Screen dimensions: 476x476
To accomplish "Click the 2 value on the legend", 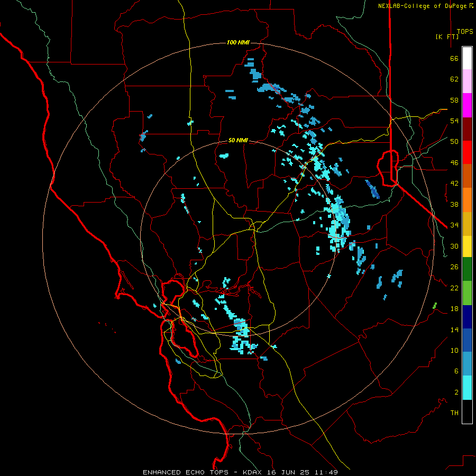I will [x=456, y=392].
